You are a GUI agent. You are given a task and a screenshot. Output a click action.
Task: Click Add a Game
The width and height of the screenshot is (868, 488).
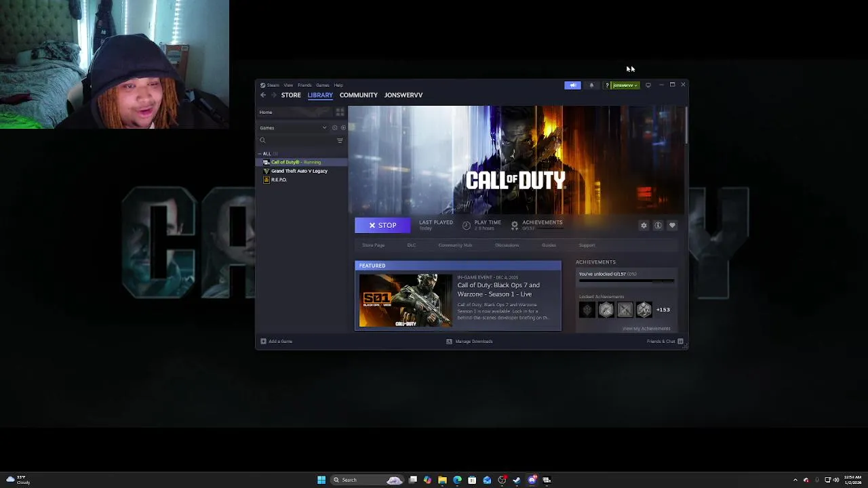point(277,342)
